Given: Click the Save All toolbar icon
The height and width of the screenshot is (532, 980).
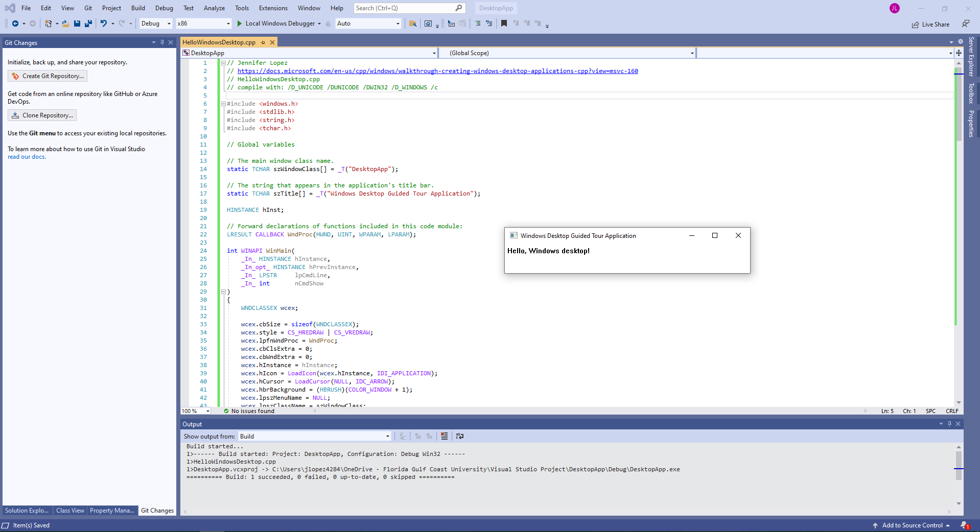Looking at the screenshot, I should [88, 23].
